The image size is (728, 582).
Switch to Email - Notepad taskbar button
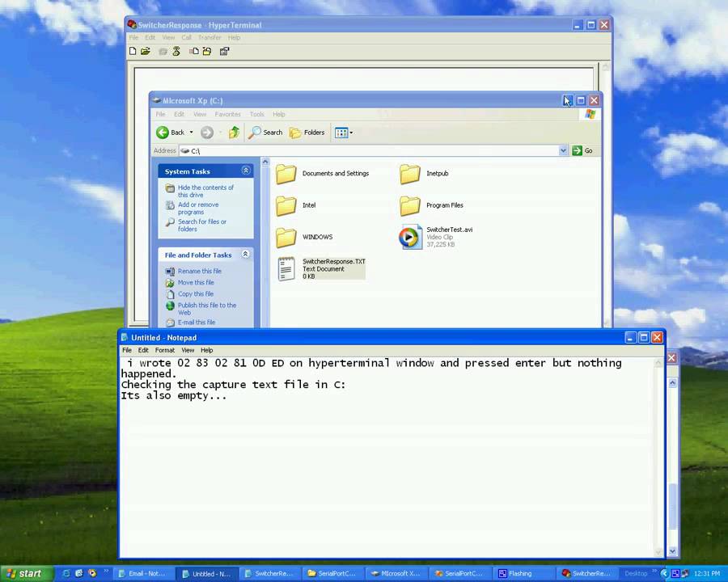point(145,574)
